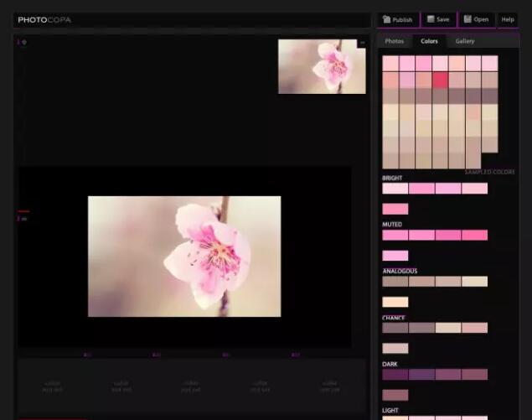Select third swatch in Dark palette

coord(448,375)
